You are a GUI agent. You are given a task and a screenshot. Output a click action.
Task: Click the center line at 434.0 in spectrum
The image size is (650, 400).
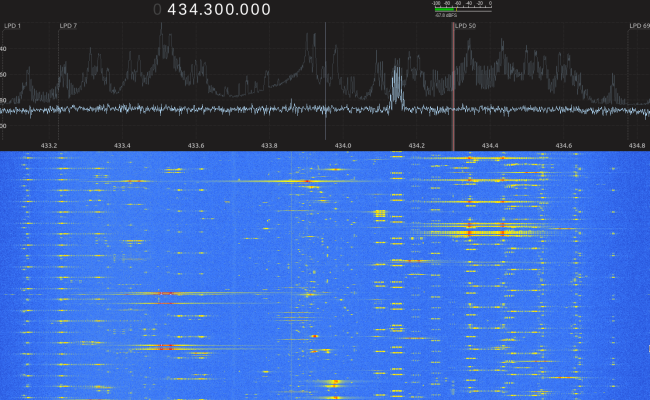pyautogui.click(x=326, y=80)
